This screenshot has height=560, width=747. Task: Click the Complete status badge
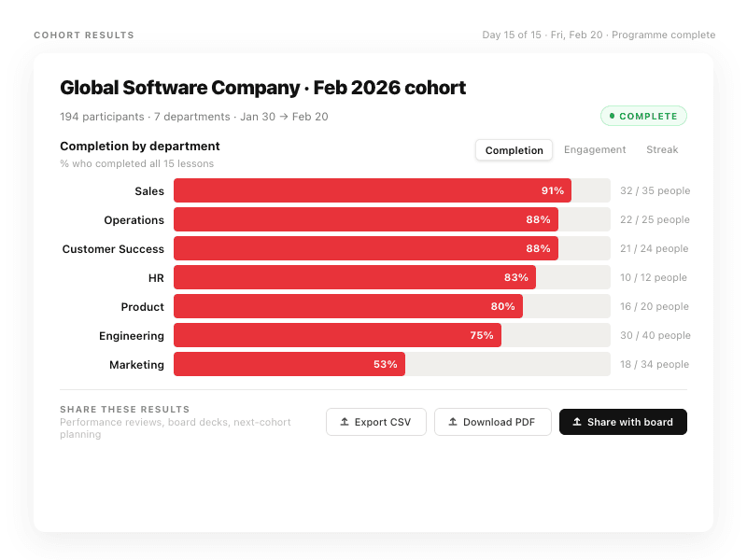click(643, 117)
